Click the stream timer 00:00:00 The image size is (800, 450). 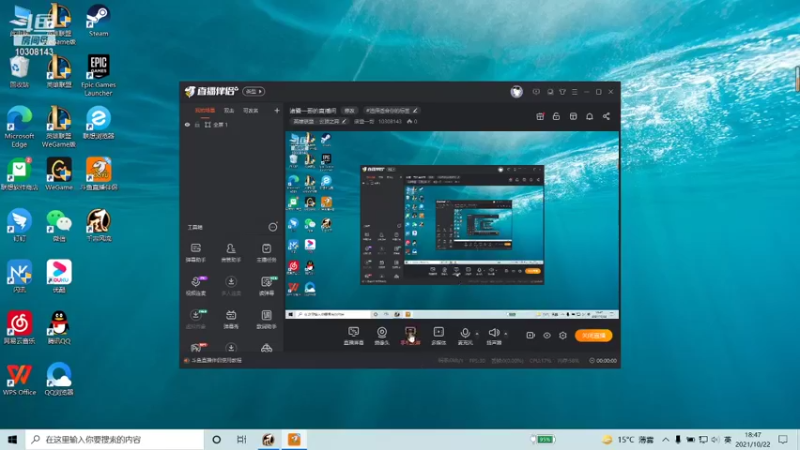pos(603,360)
